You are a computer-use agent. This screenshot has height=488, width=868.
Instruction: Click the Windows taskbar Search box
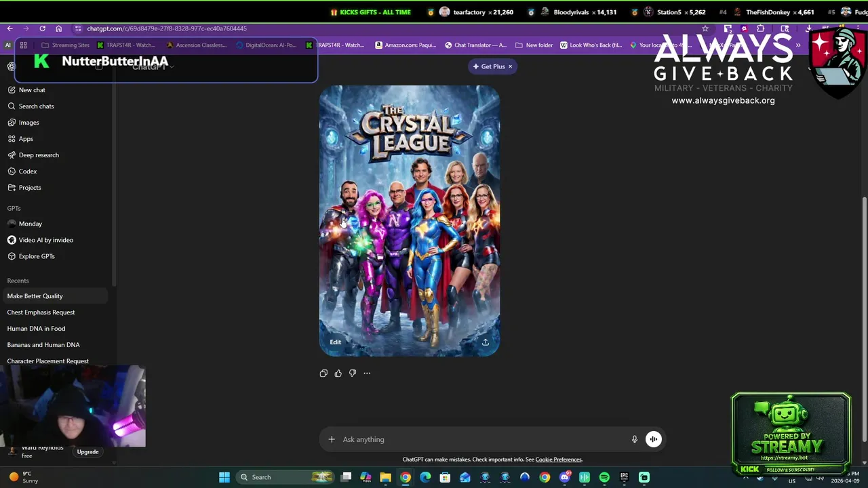tap(285, 477)
